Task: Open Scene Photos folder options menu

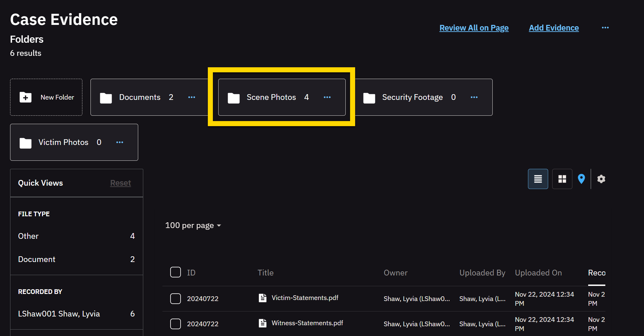Action: pyautogui.click(x=327, y=97)
